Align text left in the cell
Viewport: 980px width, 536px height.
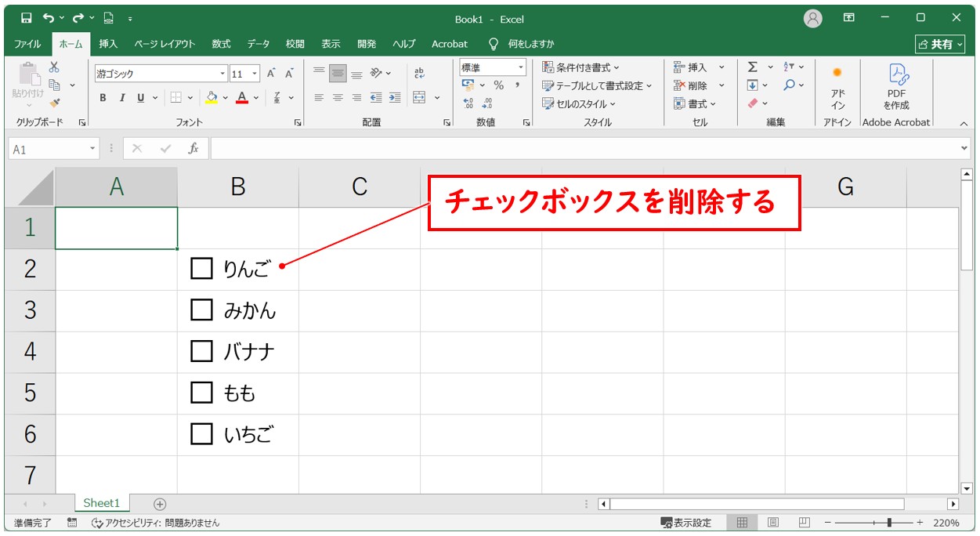coord(319,98)
